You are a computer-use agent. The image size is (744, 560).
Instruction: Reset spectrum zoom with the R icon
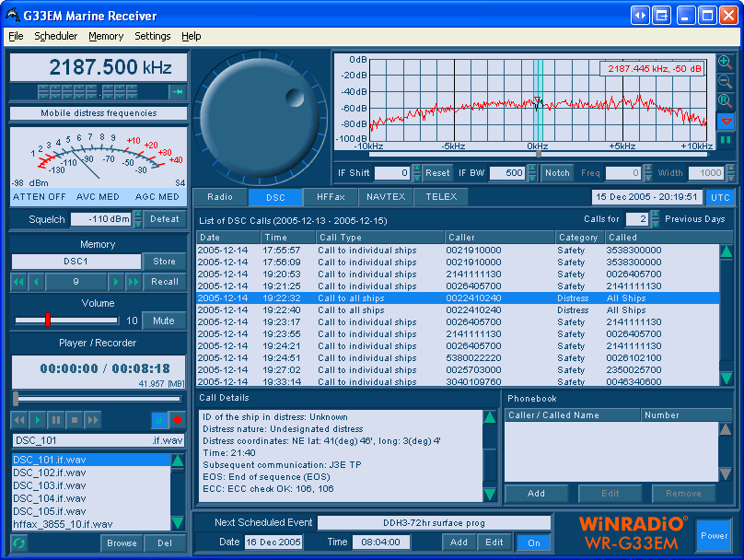726,98
